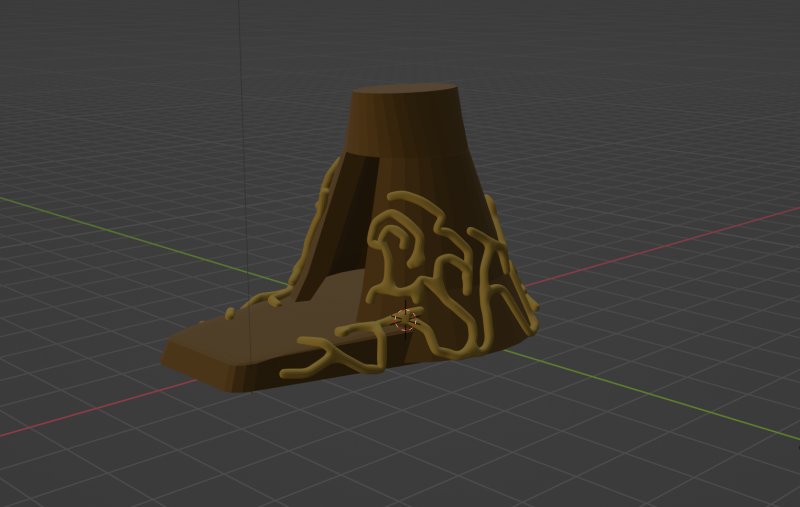This screenshot has height=507, width=800.
Task: Click the red-white 3D cursor
Action: coord(406,320)
